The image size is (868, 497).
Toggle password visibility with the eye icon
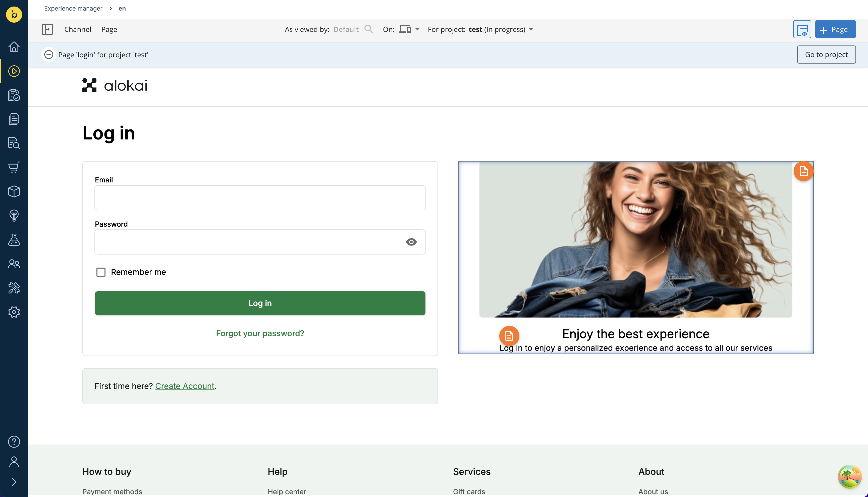[411, 242]
